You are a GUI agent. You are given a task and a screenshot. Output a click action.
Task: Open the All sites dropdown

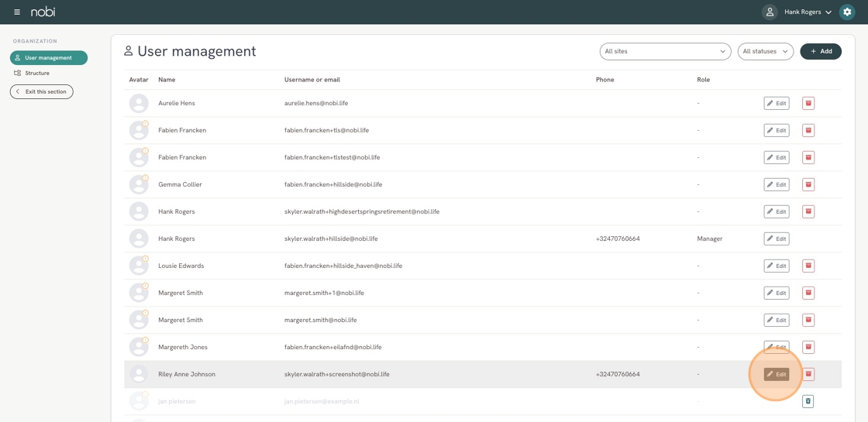(665, 51)
